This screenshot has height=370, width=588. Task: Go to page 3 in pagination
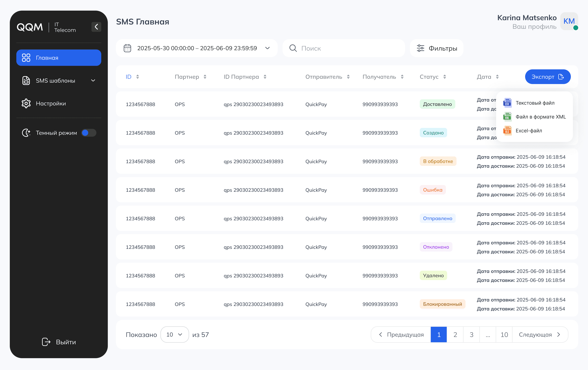[x=471, y=334]
